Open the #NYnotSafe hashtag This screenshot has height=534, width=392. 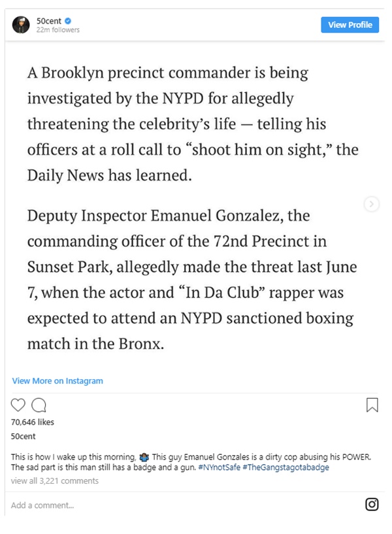[218, 467]
